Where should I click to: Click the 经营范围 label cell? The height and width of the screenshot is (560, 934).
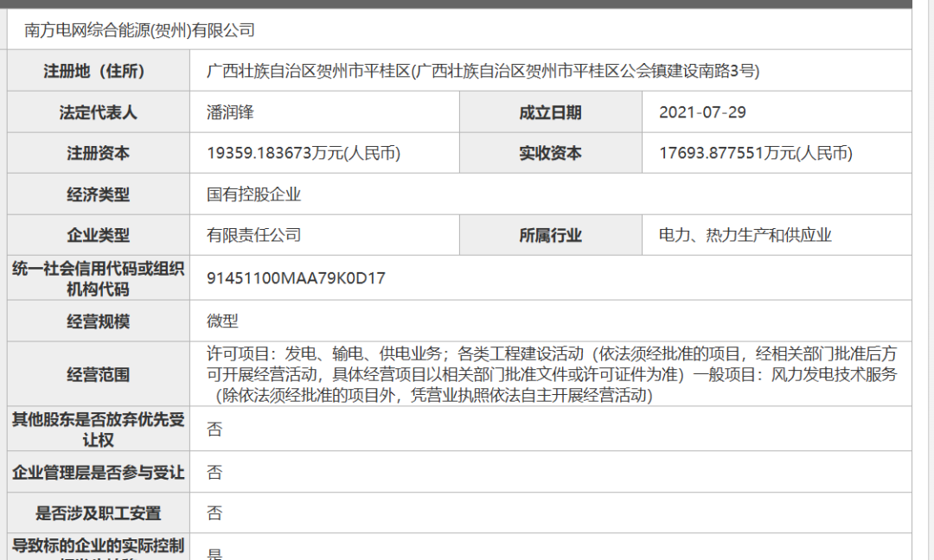[99, 374]
